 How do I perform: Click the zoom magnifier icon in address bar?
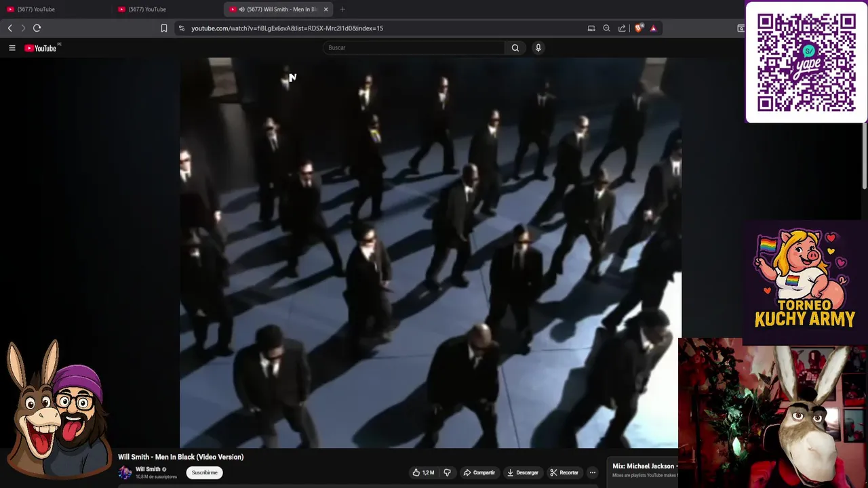tap(606, 28)
